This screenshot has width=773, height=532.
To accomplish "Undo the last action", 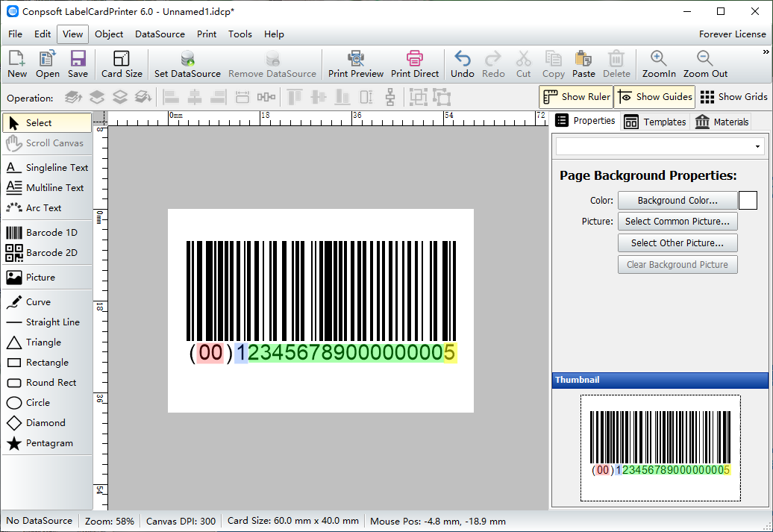I will click(463, 64).
